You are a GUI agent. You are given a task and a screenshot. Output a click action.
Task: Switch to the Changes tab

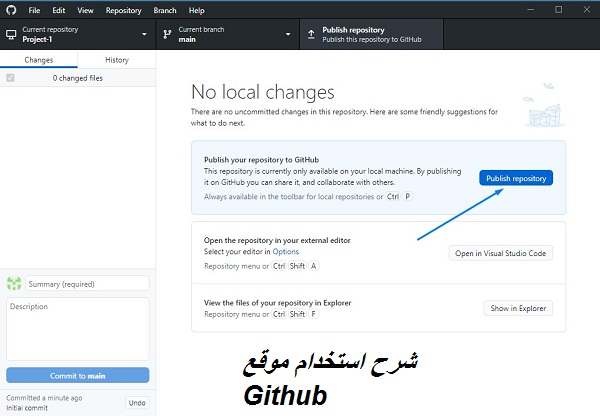[x=39, y=60]
